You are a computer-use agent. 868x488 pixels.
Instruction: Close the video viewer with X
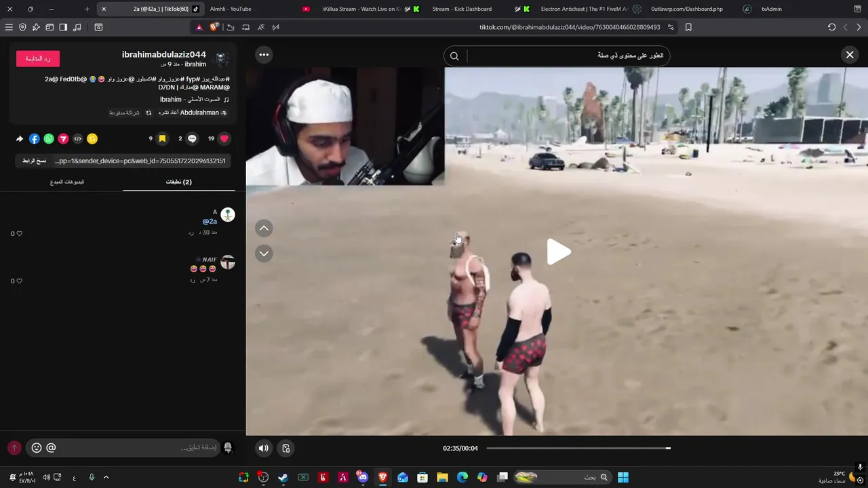coord(850,55)
